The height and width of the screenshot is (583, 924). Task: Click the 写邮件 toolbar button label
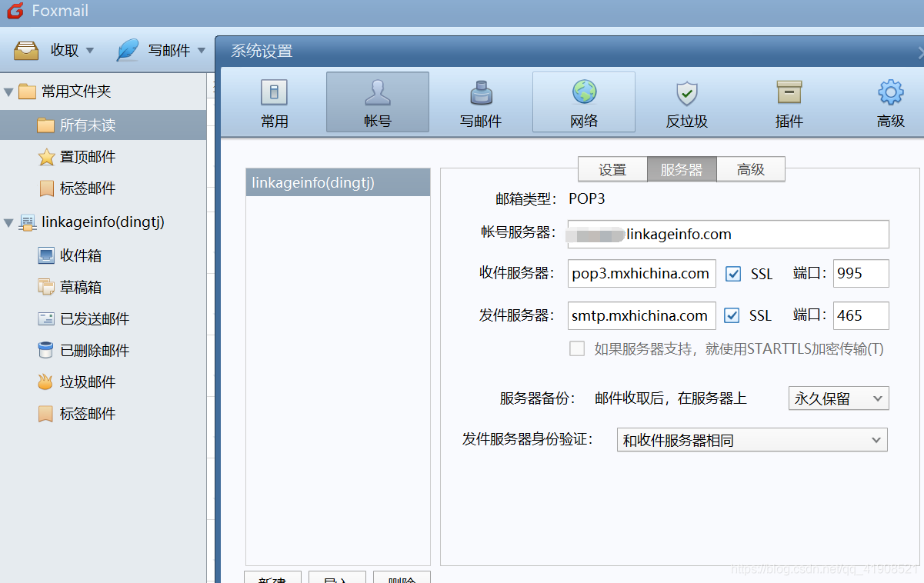(x=169, y=51)
